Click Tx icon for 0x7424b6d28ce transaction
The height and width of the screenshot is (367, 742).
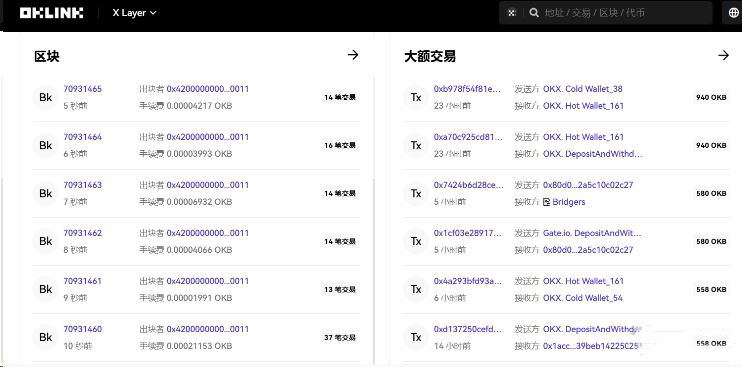tap(416, 193)
